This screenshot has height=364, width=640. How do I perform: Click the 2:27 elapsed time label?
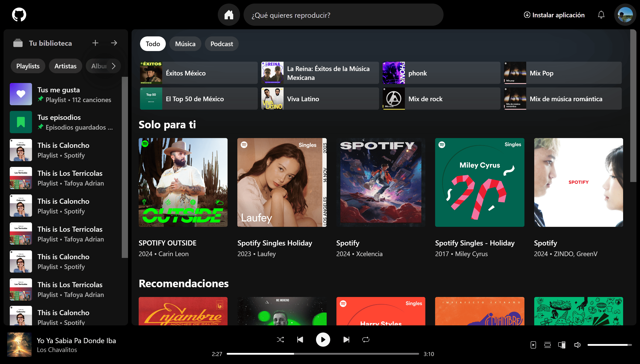click(217, 354)
